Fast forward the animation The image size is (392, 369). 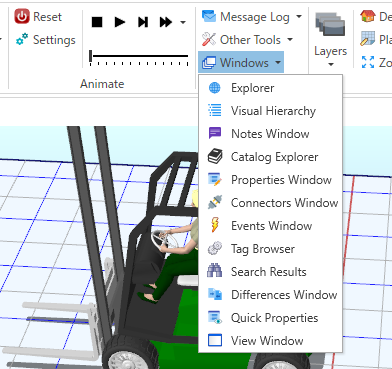166,22
